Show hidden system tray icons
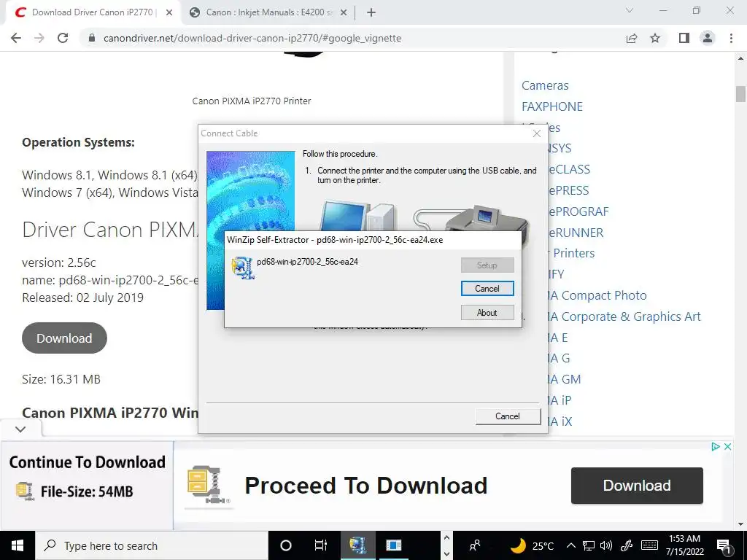Viewport: 747px width, 560px height. [x=571, y=545]
